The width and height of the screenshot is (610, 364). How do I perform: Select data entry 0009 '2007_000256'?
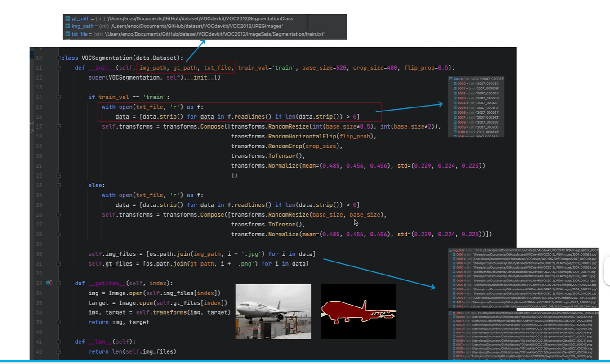click(476, 127)
